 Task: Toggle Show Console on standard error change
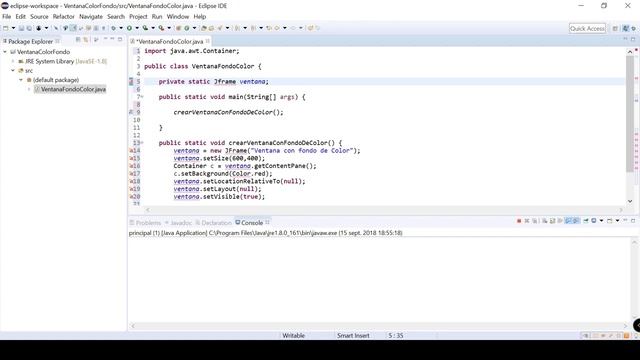click(x=576, y=221)
